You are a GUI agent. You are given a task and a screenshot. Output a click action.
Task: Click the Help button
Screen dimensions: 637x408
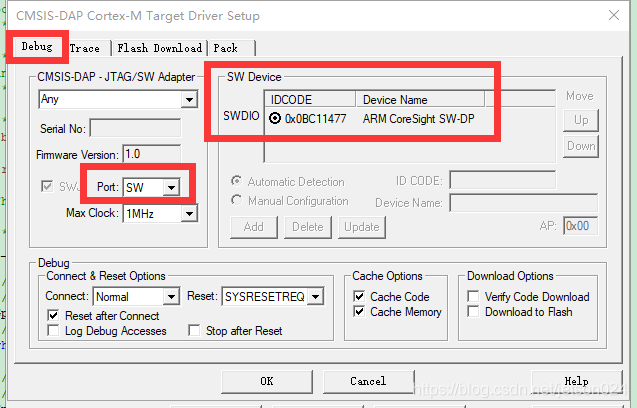pyautogui.click(x=576, y=381)
